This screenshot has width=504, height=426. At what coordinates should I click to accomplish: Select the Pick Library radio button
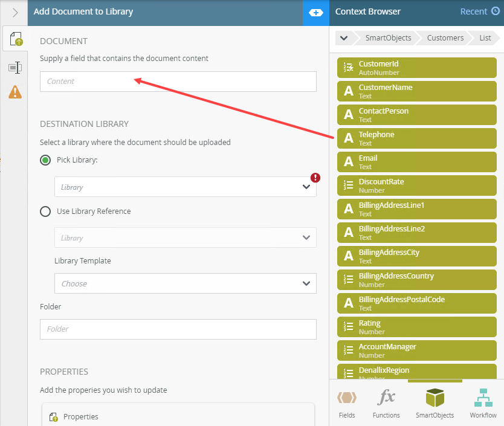pos(45,160)
